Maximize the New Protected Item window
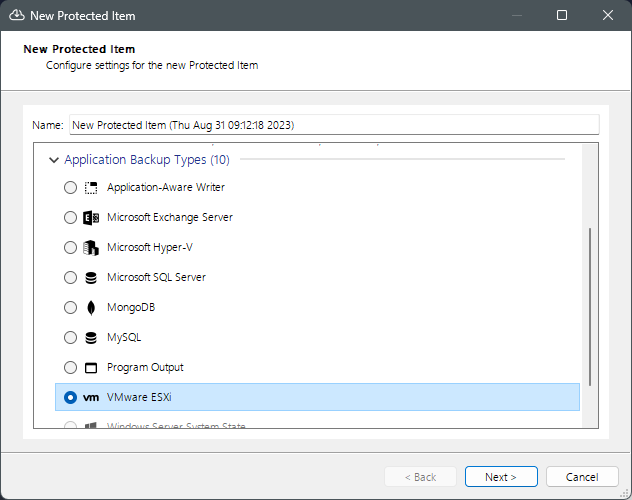 [x=562, y=15]
